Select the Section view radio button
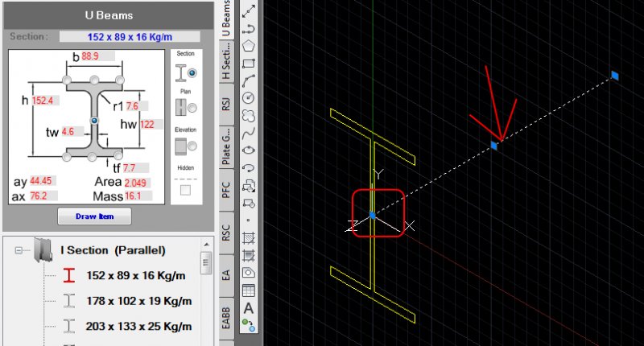Screen dimensions: 644x346 tap(192, 73)
